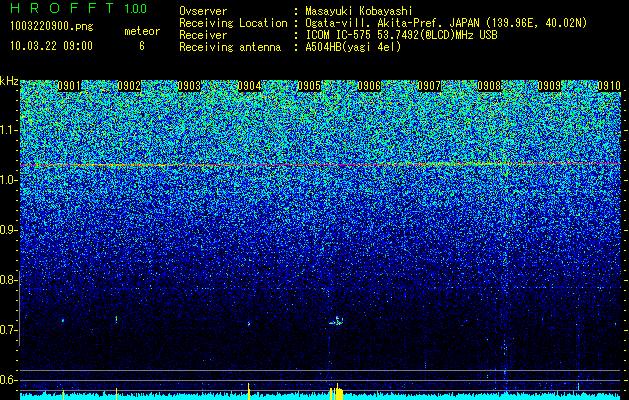Click the date stamp 10.03.22 09:00
Screen dimensions: 629x400
tap(51, 46)
